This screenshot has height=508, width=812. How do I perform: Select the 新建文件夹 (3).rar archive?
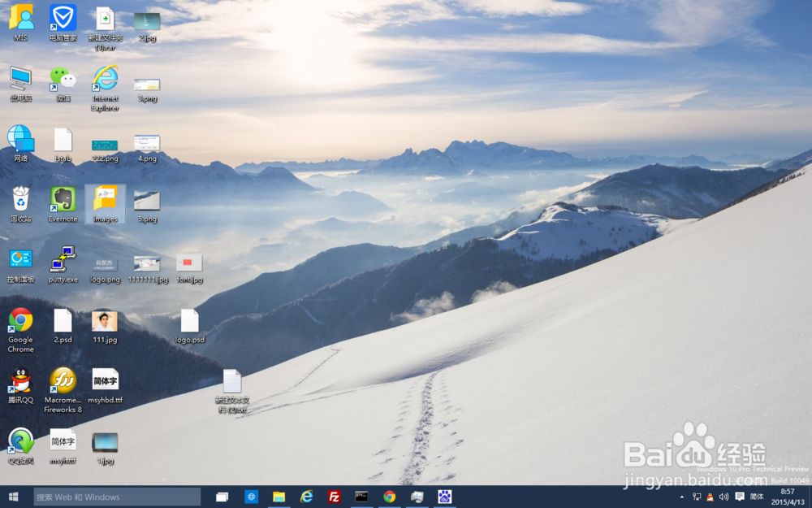tap(105, 28)
